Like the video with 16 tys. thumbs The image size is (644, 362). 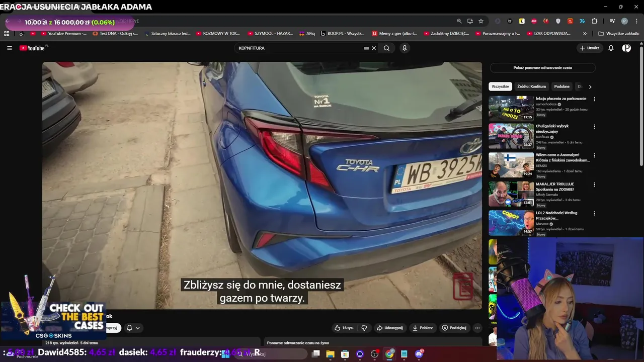[x=344, y=328]
